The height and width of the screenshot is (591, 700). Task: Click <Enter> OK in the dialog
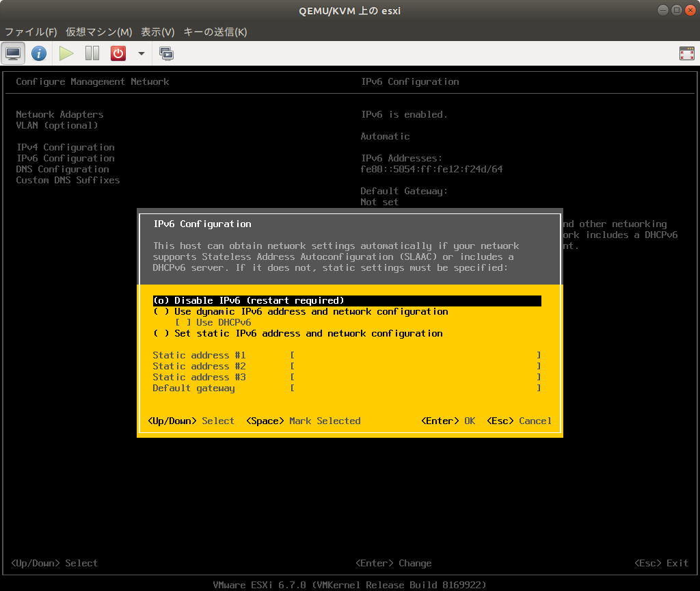(x=448, y=421)
